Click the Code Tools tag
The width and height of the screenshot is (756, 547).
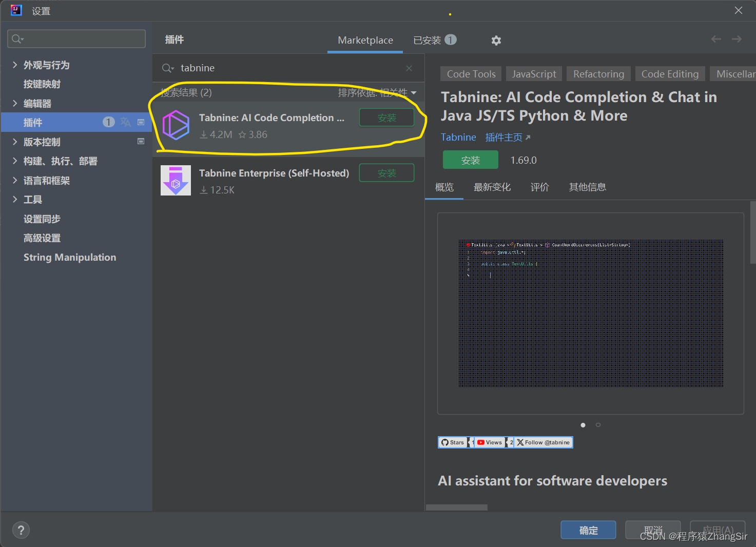pyautogui.click(x=471, y=74)
